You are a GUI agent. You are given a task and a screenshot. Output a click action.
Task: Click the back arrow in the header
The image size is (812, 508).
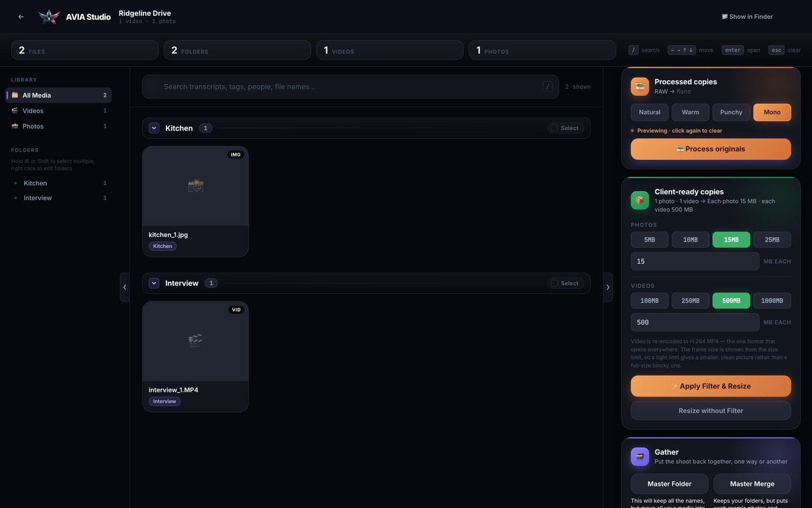[21, 17]
